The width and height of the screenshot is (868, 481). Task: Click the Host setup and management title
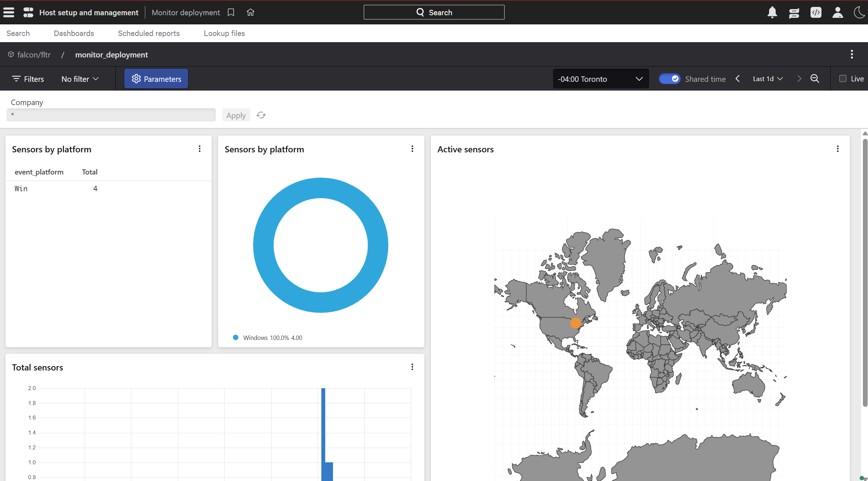click(x=89, y=12)
